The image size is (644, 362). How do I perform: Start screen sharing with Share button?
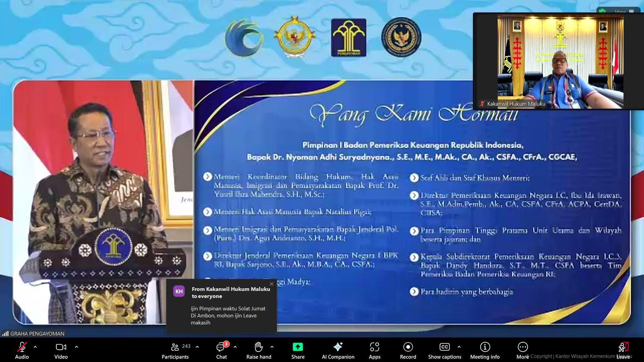click(297, 349)
